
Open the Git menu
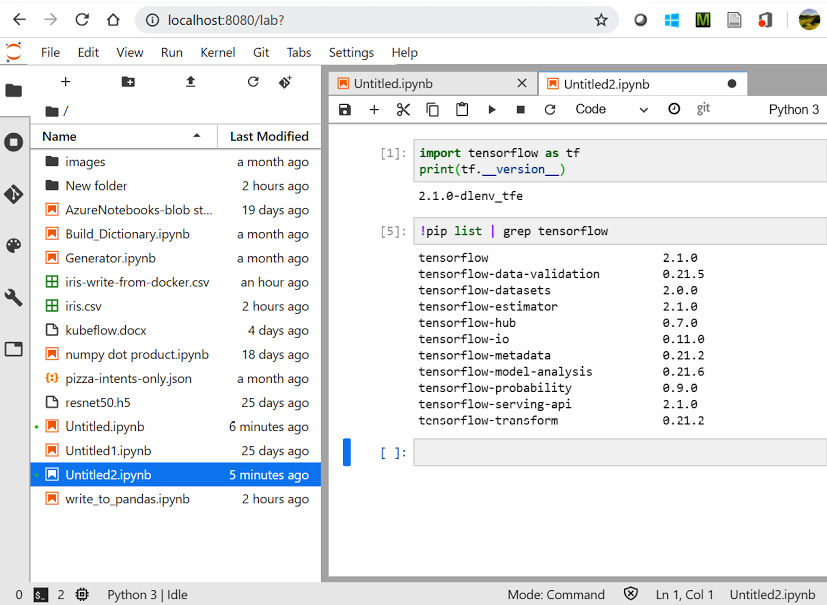tap(261, 53)
